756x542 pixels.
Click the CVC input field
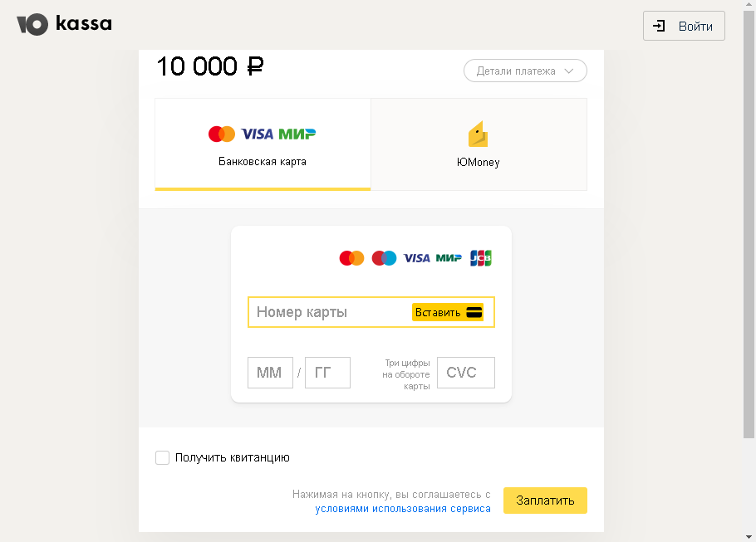pos(466,373)
